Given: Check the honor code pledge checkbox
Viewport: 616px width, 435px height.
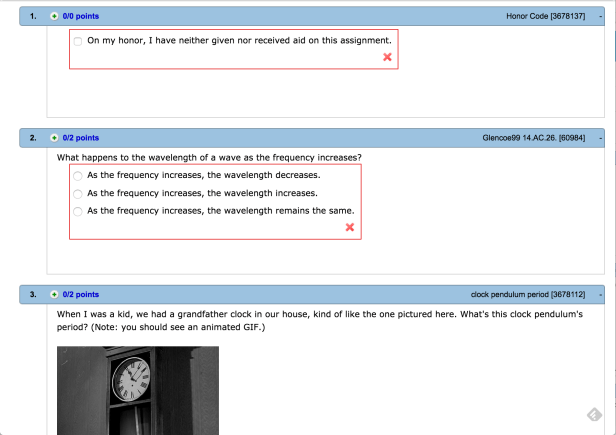Looking at the screenshot, I should 78,41.
